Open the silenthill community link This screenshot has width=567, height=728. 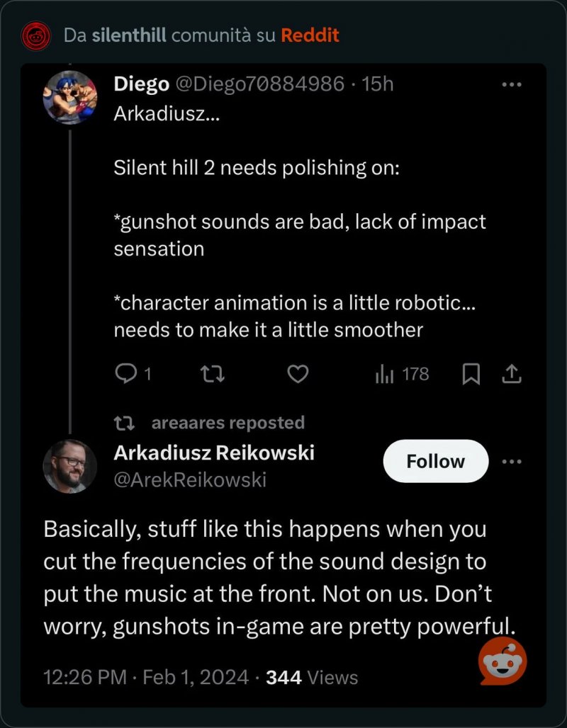(129, 35)
